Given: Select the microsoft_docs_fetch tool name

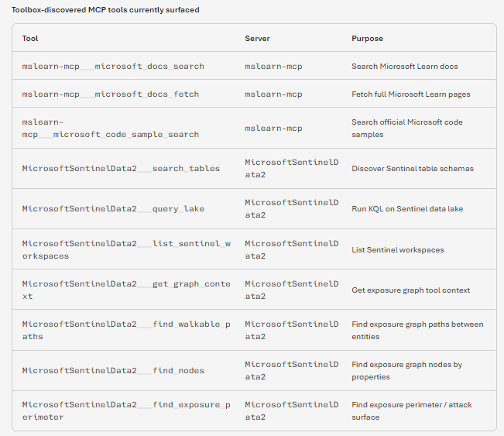Looking at the screenshot, I should click(111, 94).
